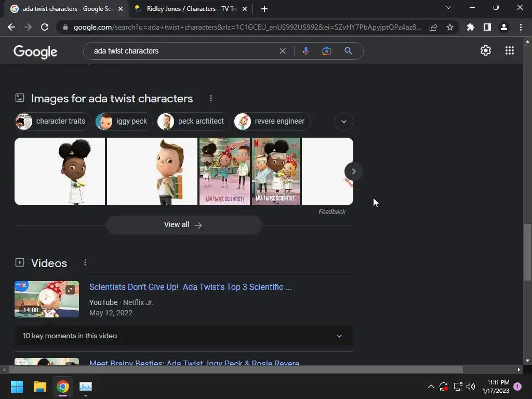Filter images by revere engineer
The width and height of the screenshot is (532, 399).
(272, 122)
